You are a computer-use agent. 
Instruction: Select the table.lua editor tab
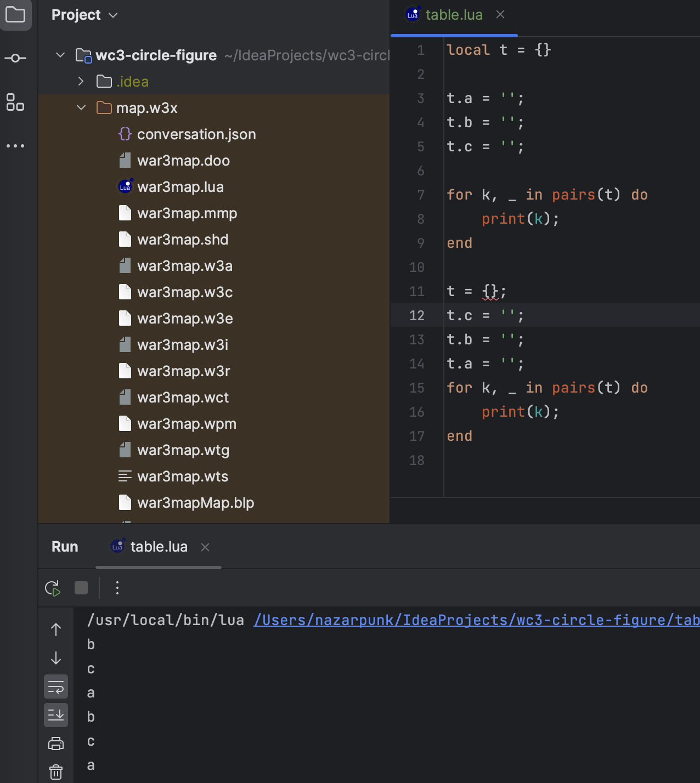[453, 15]
